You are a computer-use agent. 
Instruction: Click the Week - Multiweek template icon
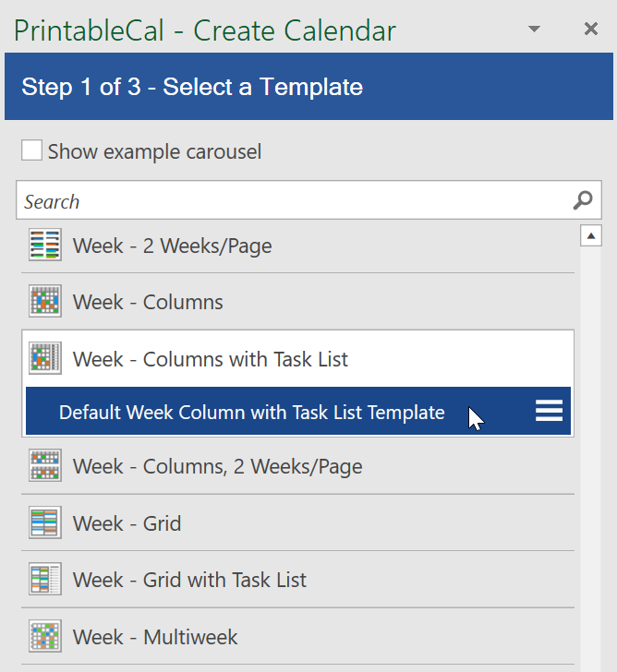[45, 636]
